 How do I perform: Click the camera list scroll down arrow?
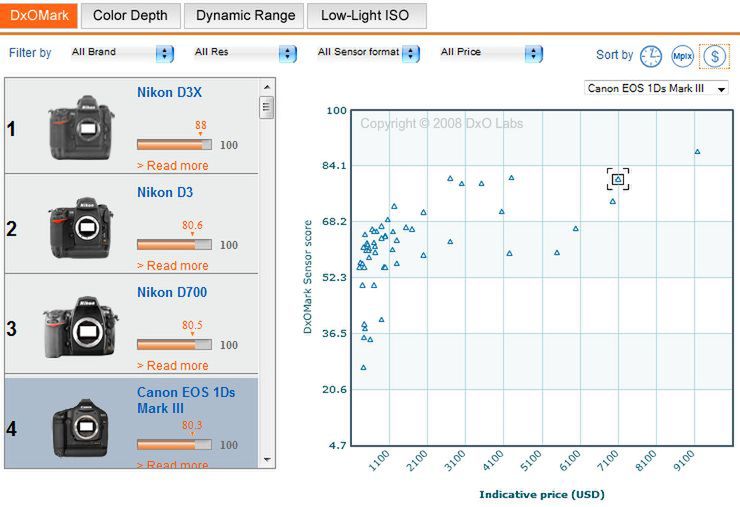tap(267, 459)
